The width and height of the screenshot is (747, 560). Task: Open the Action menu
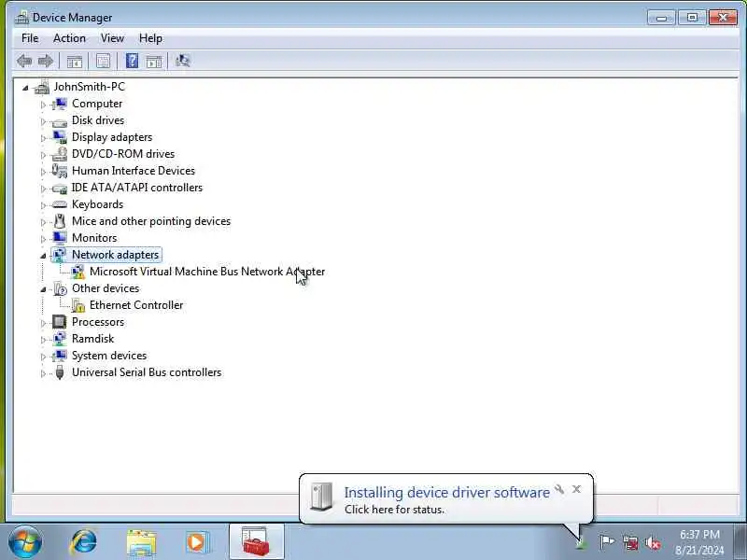click(69, 38)
